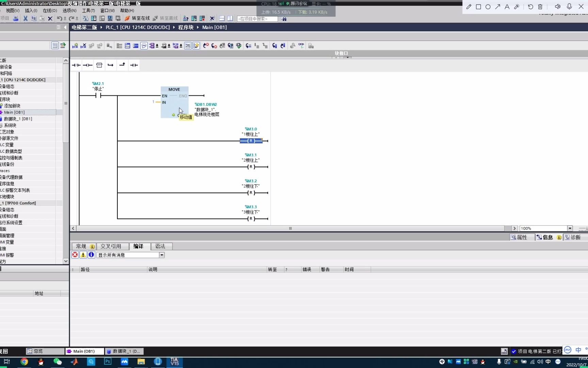Click the upload from device icon
The height and width of the screenshot is (368, 588).
click(102, 18)
